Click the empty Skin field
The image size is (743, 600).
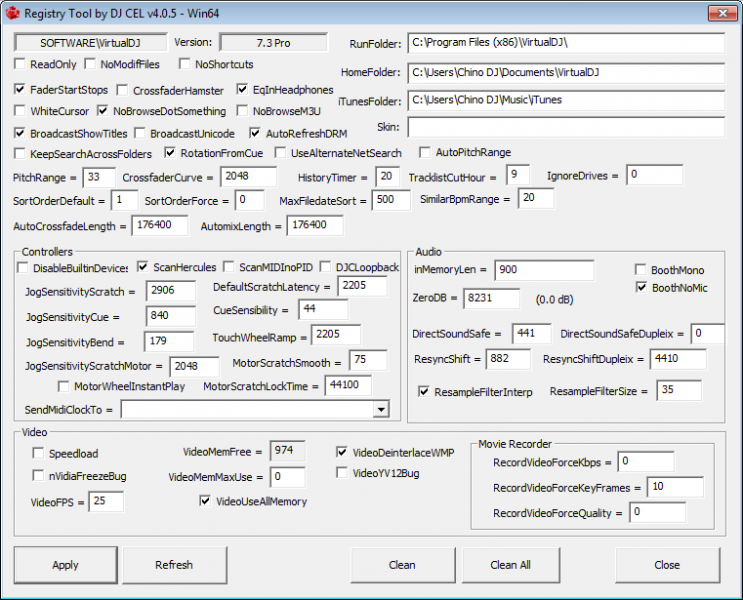pos(566,127)
